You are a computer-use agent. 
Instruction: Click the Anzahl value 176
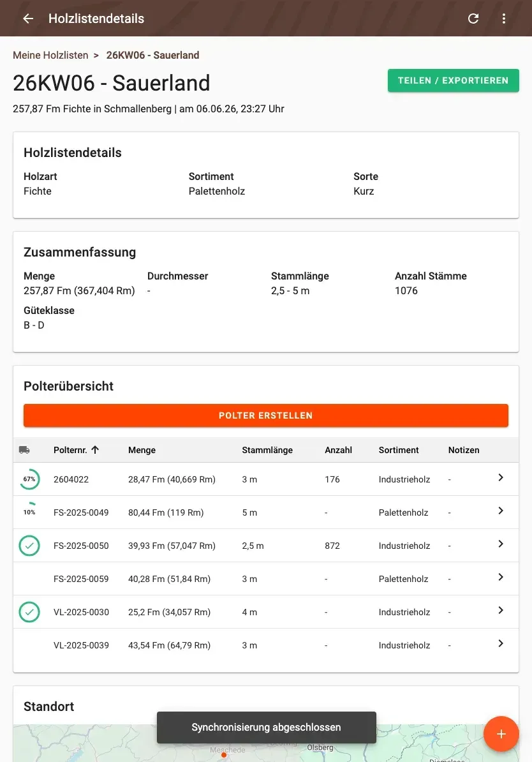point(332,479)
